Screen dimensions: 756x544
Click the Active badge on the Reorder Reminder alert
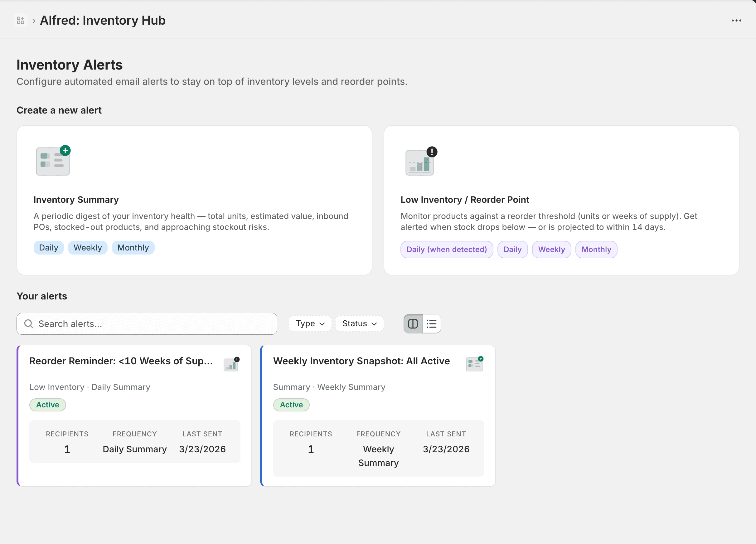point(48,405)
